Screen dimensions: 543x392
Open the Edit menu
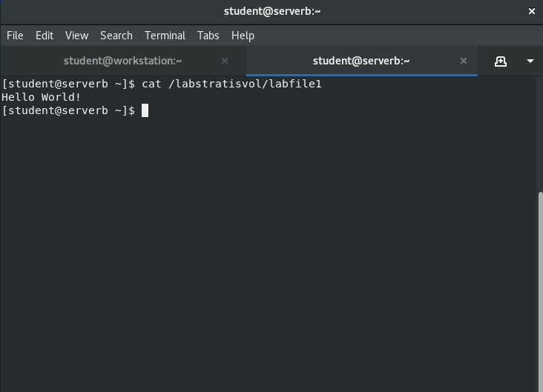point(45,36)
